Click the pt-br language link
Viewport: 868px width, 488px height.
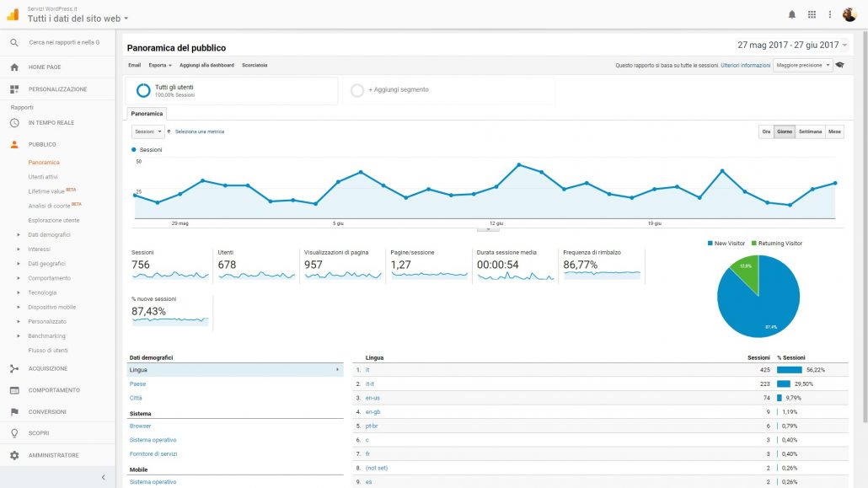point(372,426)
